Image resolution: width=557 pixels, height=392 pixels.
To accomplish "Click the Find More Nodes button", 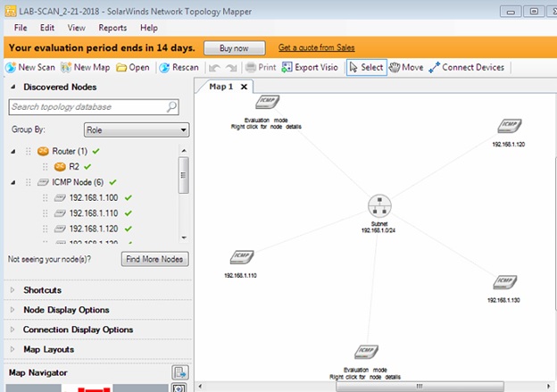I will pyautogui.click(x=155, y=259).
